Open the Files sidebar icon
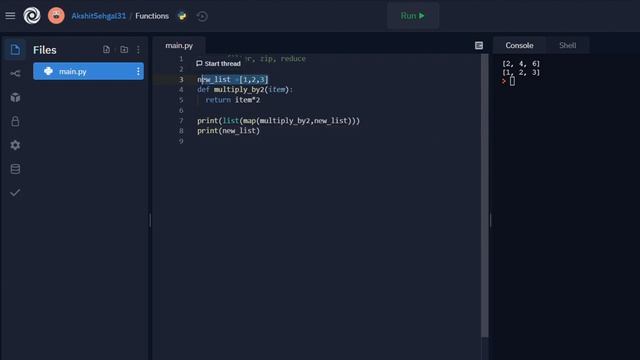 15,50
